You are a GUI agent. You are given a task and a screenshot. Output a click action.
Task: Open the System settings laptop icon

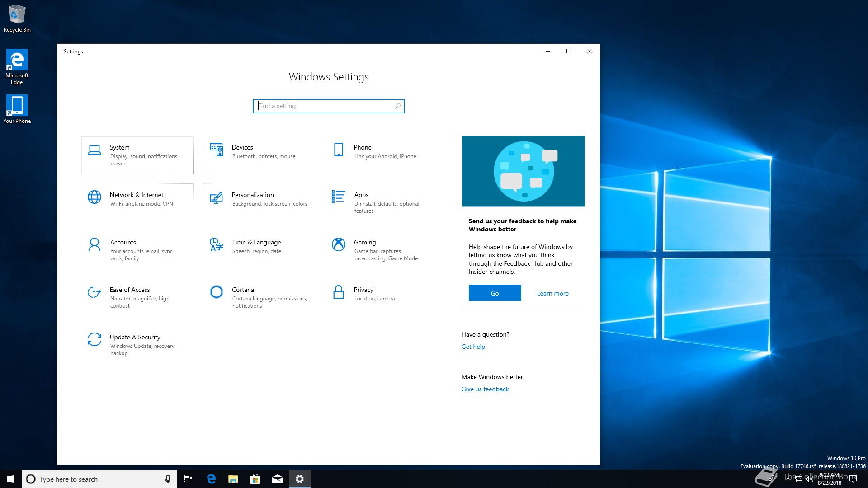coord(94,150)
